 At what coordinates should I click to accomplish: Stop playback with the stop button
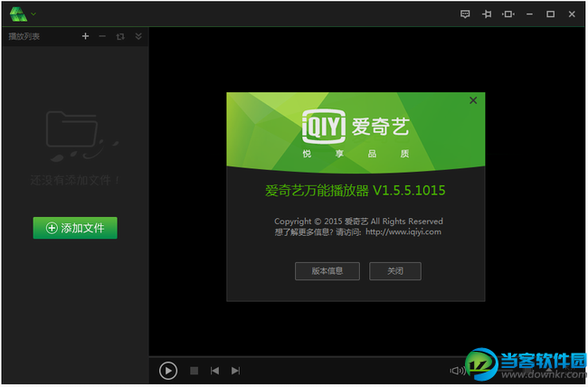194,371
